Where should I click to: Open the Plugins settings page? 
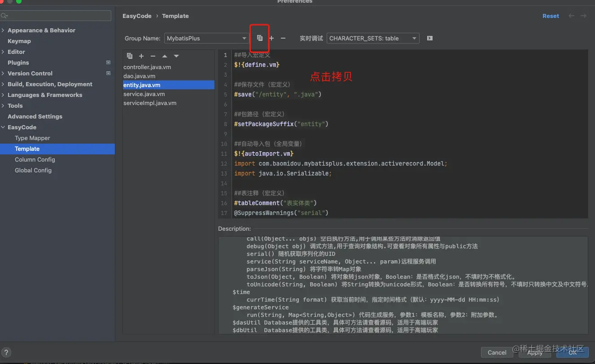click(18, 62)
